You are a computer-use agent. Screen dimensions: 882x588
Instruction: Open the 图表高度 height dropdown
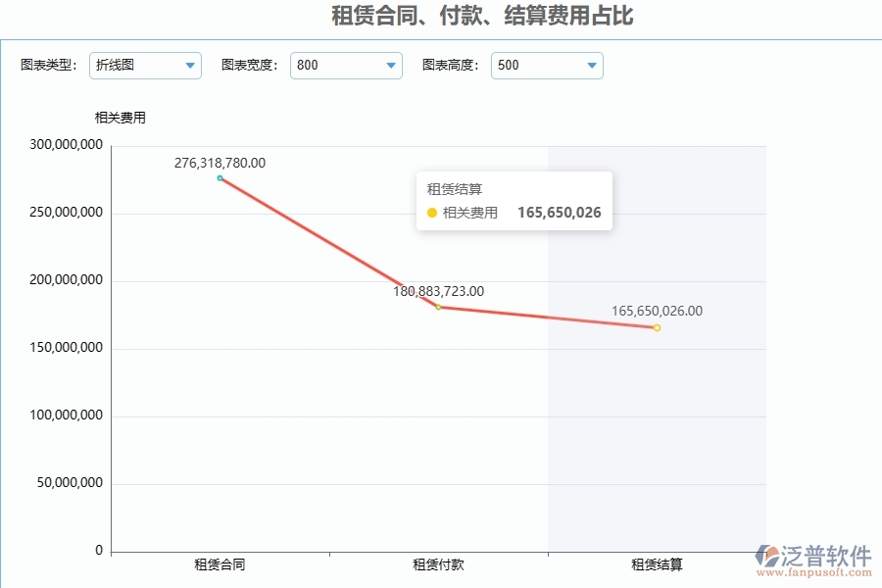tap(546, 66)
